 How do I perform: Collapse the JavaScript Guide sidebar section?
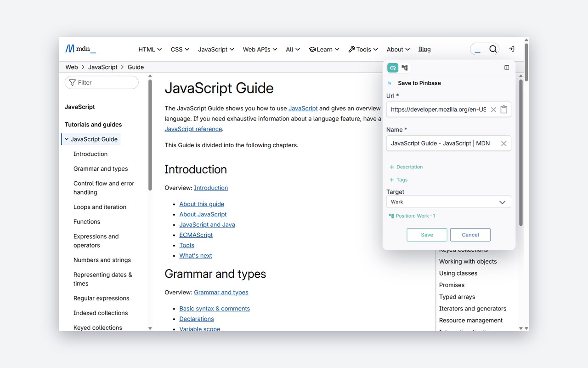(x=67, y=139)
